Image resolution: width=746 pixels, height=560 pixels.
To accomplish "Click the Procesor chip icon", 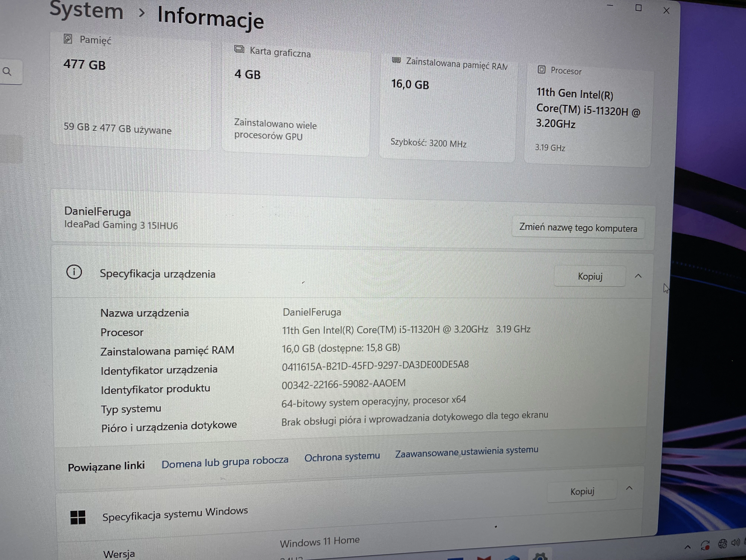I will [541, 69].
